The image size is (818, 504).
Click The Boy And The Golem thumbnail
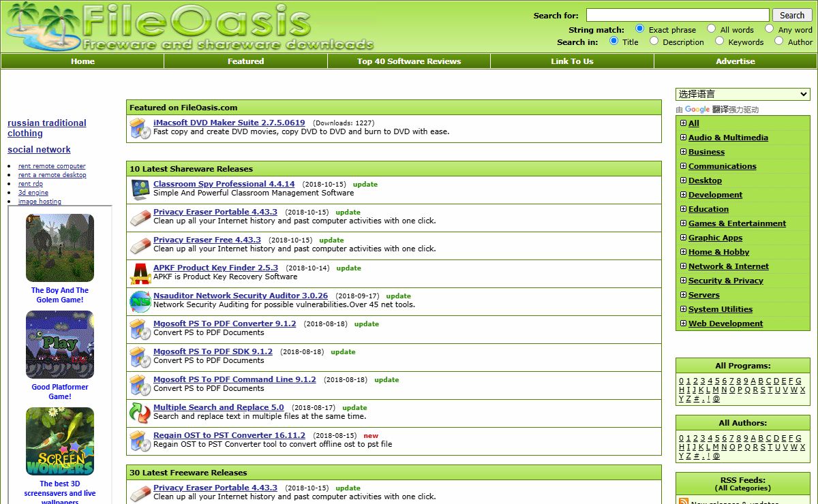click(x=60, y=248)
